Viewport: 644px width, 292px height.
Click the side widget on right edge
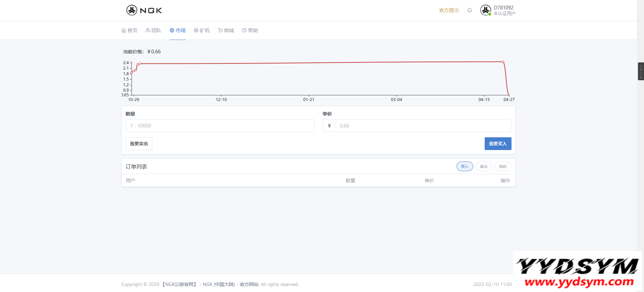(641, 71)
